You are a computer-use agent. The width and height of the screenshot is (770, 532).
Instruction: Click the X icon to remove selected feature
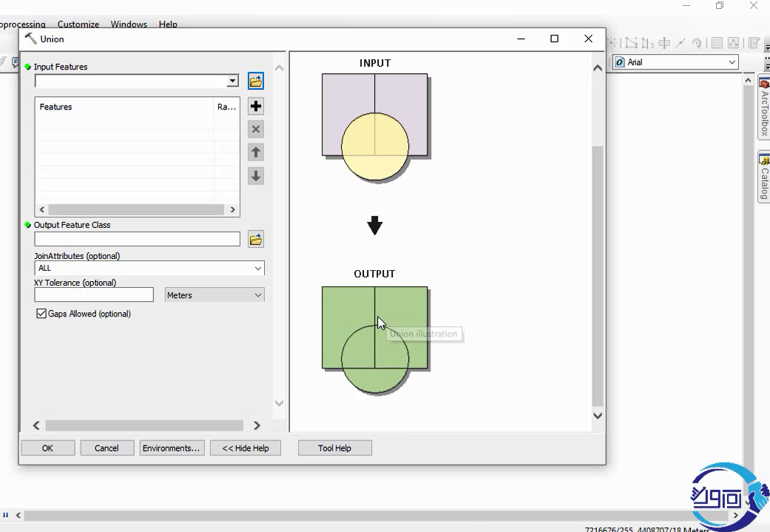pos(256,129)
